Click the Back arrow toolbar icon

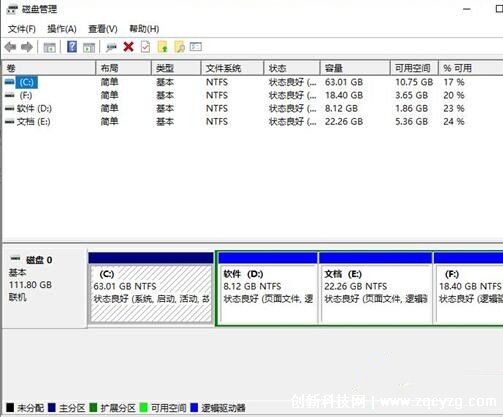tap(11, 47)
